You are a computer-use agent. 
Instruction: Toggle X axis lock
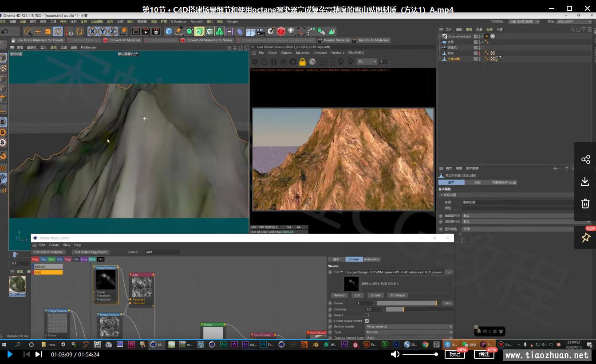pos(92,31)
